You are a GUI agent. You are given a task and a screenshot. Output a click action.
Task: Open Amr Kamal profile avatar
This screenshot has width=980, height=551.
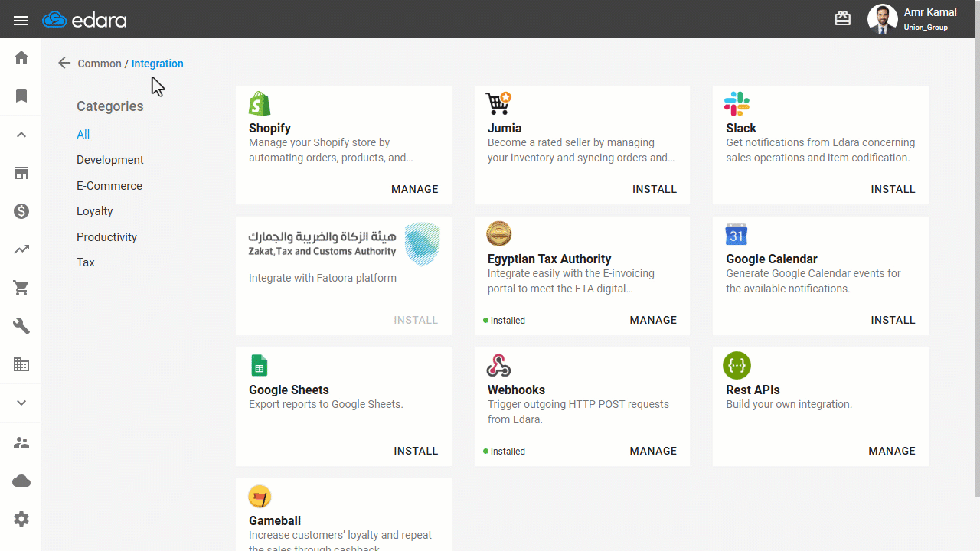(882, 19)
